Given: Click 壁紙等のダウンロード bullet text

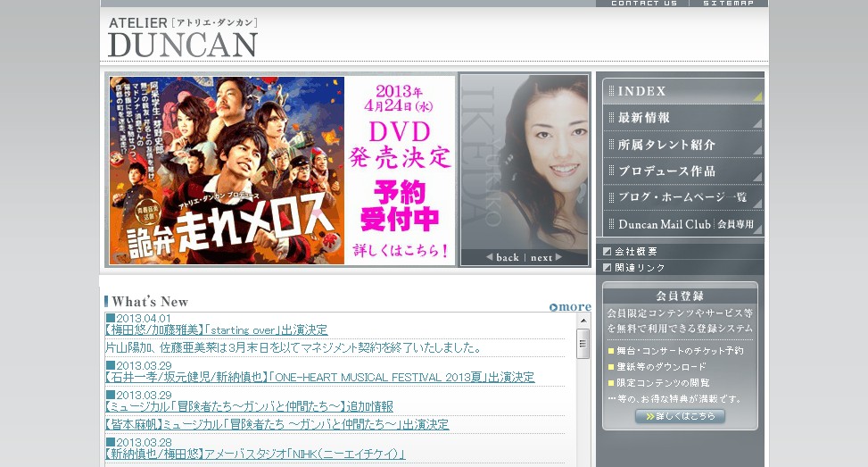Looking at the screenshot, I should pyautogui.click(x=662, y=367).
